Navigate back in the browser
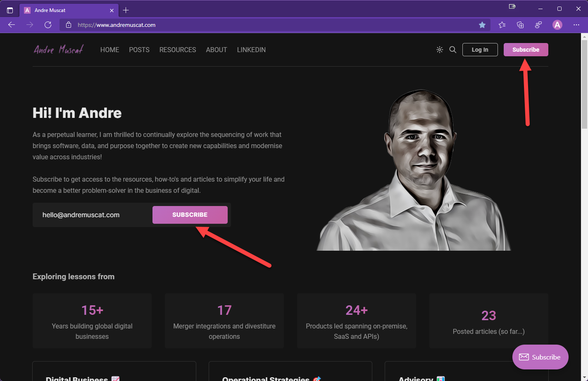Viewport: 588px width, 381px height. pyautogui.click(x=11, y=25)
